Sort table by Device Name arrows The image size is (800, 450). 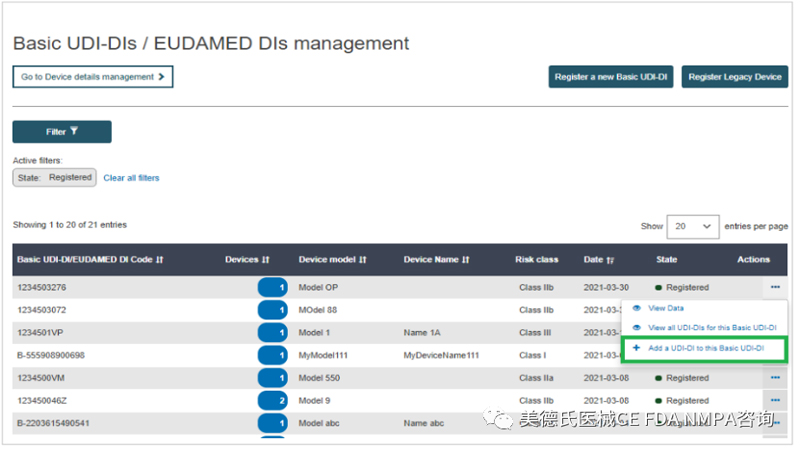(467, 260)
